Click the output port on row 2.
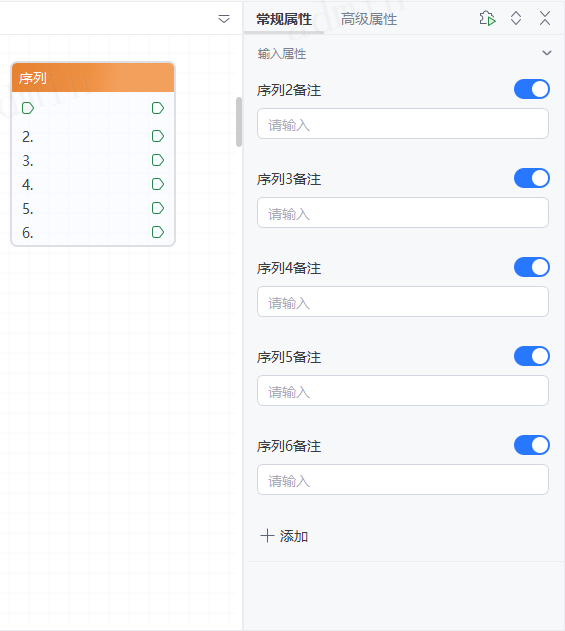565x631 pixels. tap(158, 136)
